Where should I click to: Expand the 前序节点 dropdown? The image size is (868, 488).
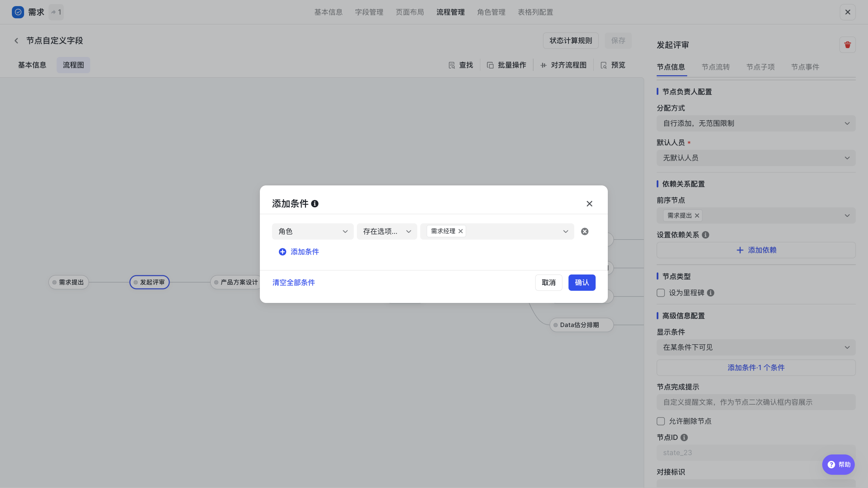pyautogui.click(x=847, y=216)
